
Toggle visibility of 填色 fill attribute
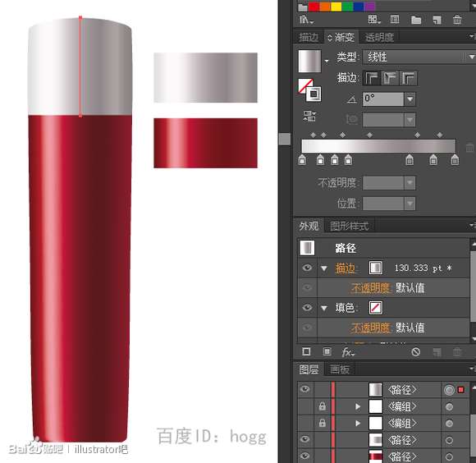(x=307, y=308)
